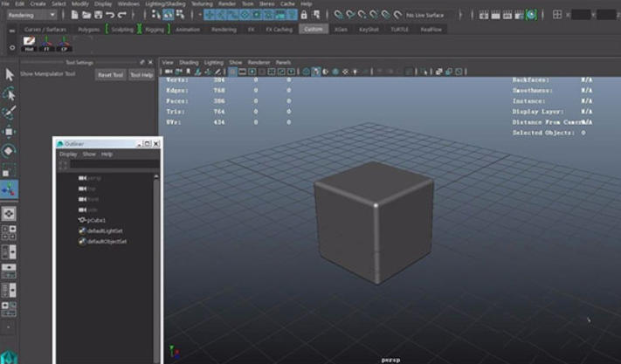
Task: Open the Rendering menu set dropdown
Action: (31, 15)
